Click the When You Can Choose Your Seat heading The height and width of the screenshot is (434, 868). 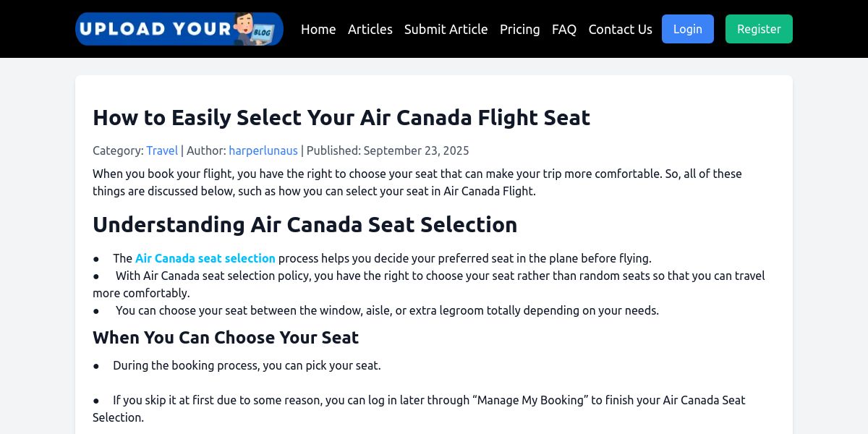(226, 337)
